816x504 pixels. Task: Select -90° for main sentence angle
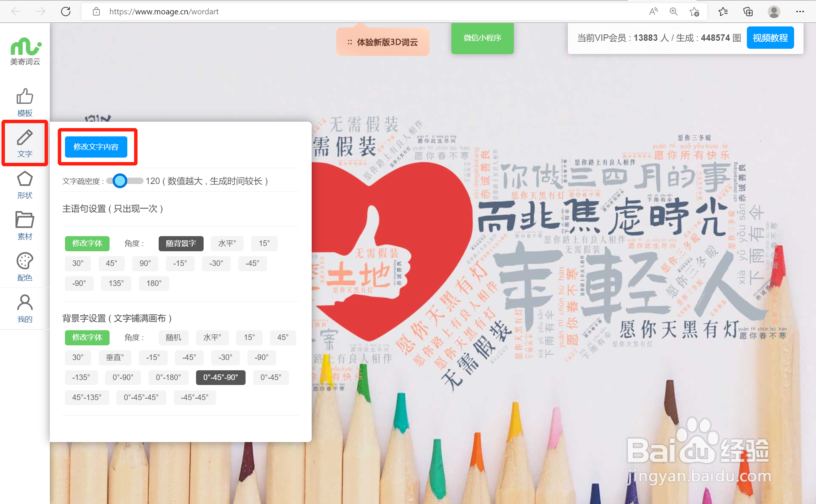pos(79,283)
